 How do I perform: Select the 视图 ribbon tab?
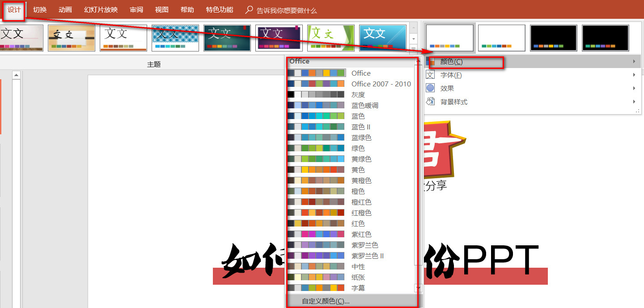click(x=161, y=9)
